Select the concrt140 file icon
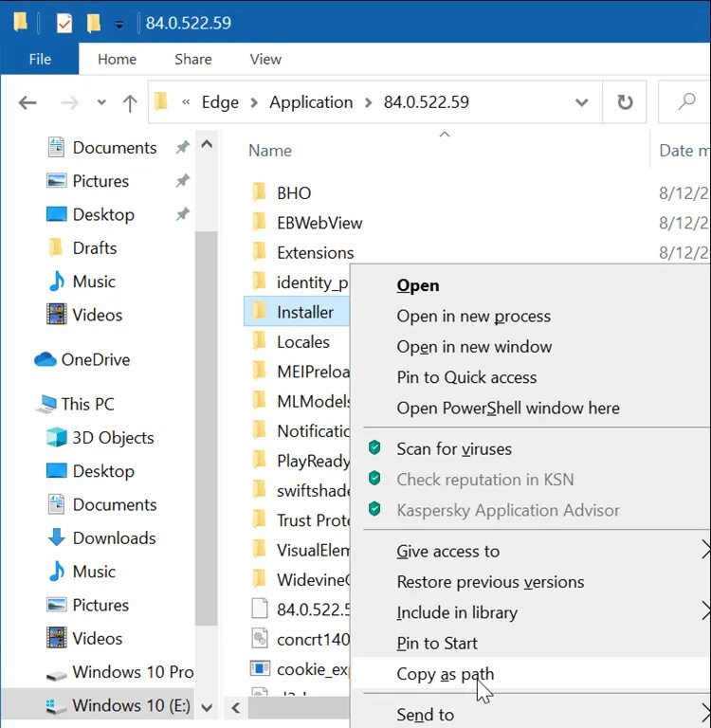 (260, 639)
